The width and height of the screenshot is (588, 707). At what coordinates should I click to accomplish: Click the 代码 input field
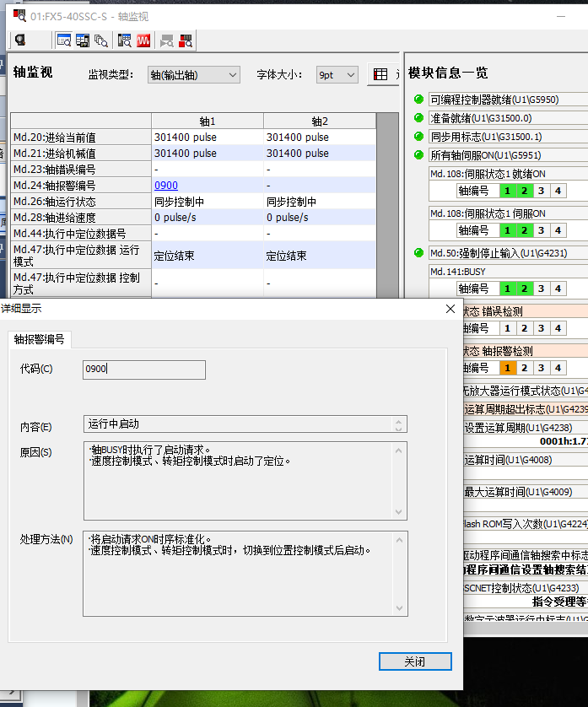[x=144, y=370]
